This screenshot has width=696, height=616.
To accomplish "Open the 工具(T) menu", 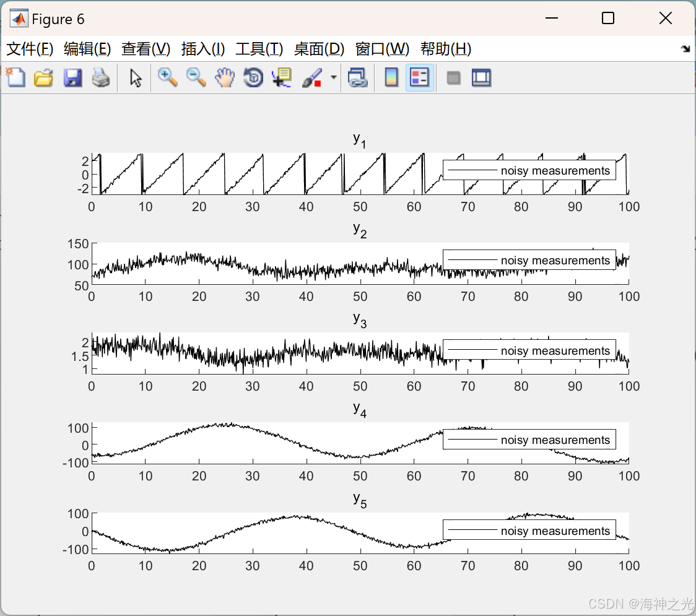I will point(259,49).
